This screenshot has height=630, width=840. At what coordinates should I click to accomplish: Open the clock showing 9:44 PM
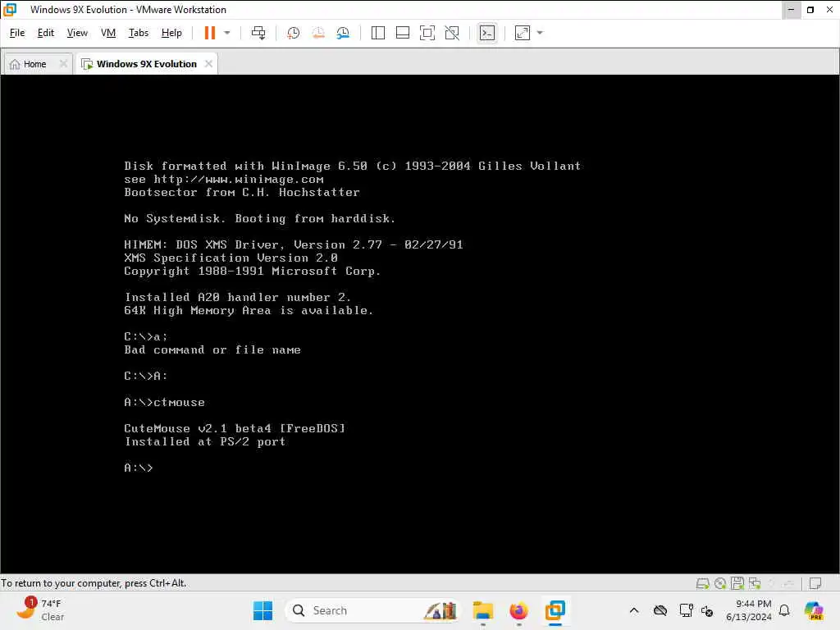(x=748, y=610)
